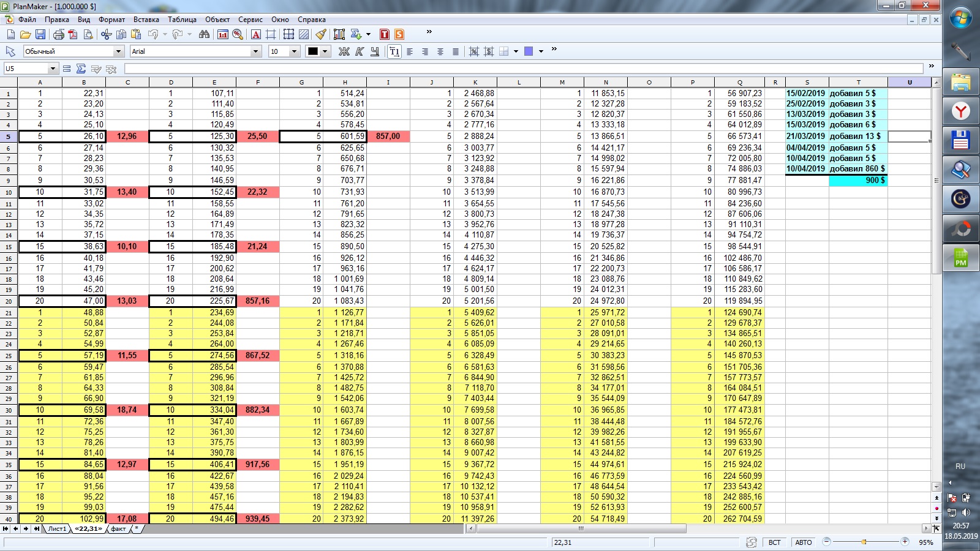
Task: Open Find with the binoculars icon
Action: click(204, 34)
